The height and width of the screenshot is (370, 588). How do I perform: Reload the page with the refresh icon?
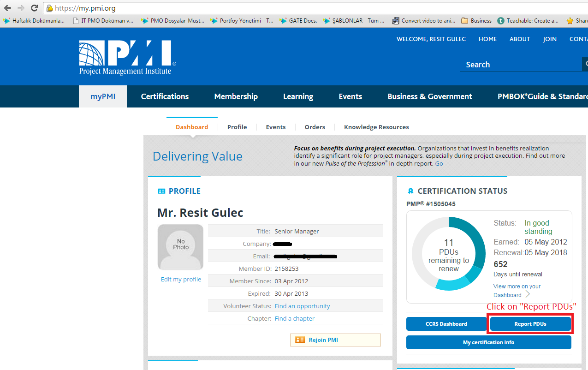click(34, 8)
